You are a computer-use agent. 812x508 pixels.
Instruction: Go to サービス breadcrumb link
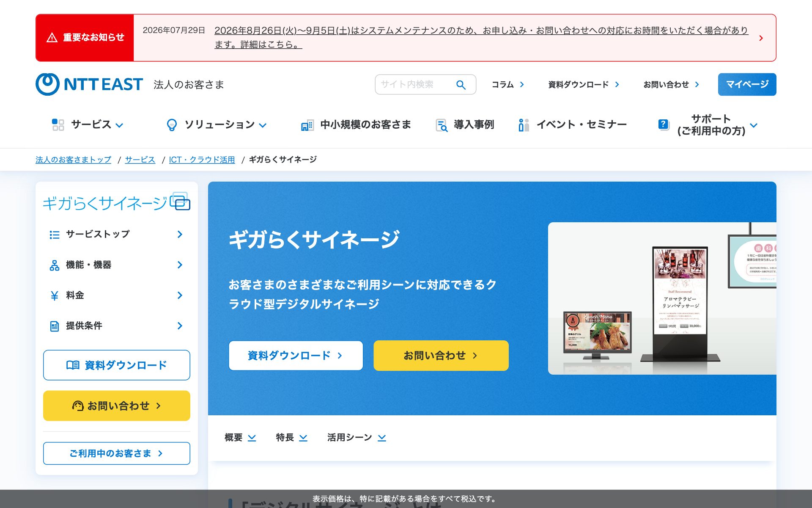click(x=140, y=160)
